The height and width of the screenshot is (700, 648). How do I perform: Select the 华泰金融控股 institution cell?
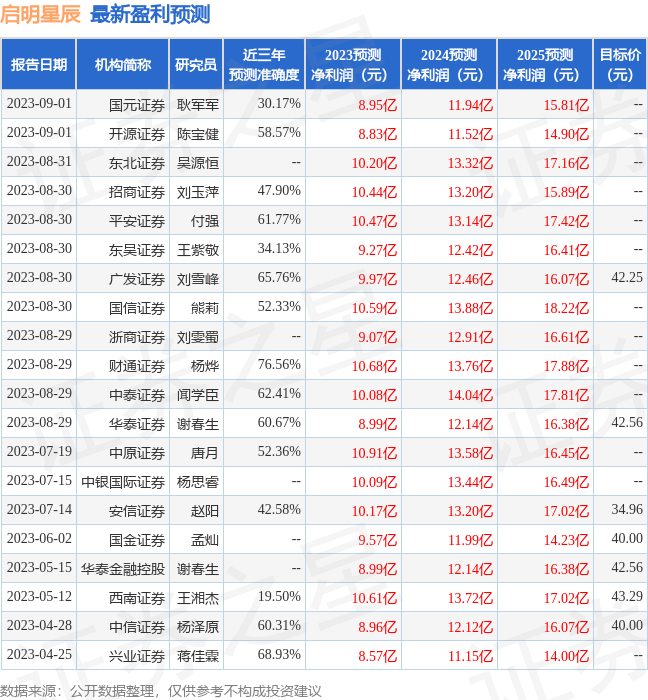point(123,569)
